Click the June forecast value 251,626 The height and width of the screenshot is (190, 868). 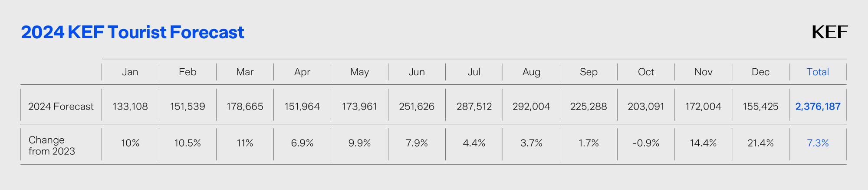click(x=417, y=107)
